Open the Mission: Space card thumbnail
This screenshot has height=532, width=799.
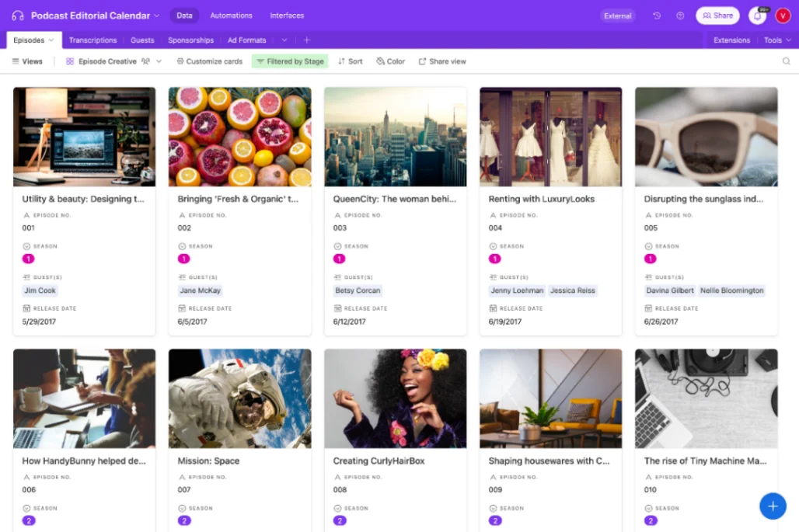click(239, 399)
